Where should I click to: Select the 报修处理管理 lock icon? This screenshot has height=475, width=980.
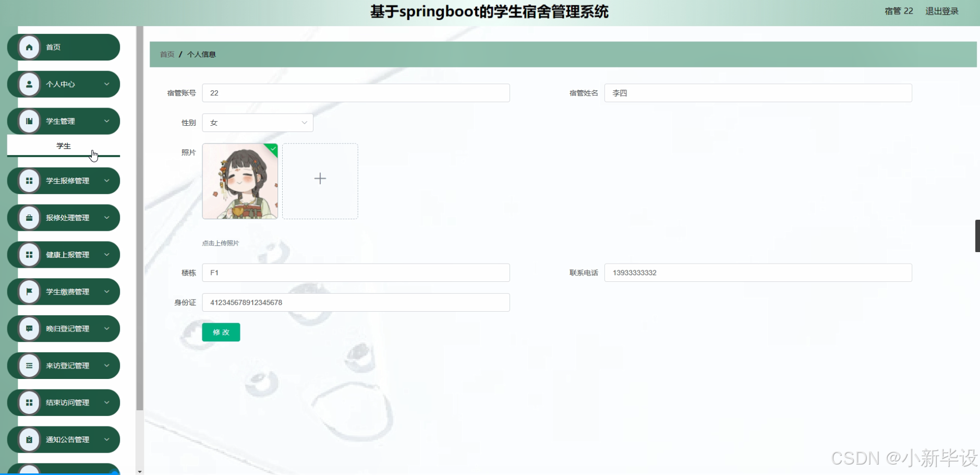tap(29, 218)
